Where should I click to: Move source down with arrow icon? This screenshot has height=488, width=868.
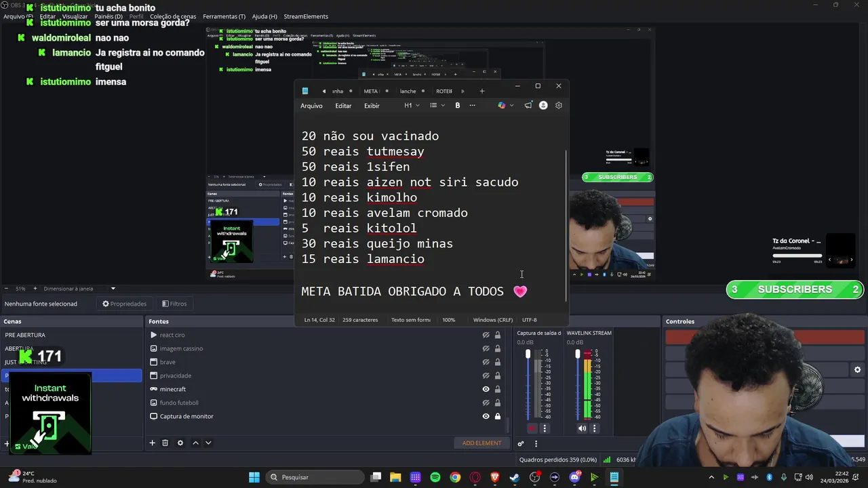pyautogui.click(x=208, y=443)
